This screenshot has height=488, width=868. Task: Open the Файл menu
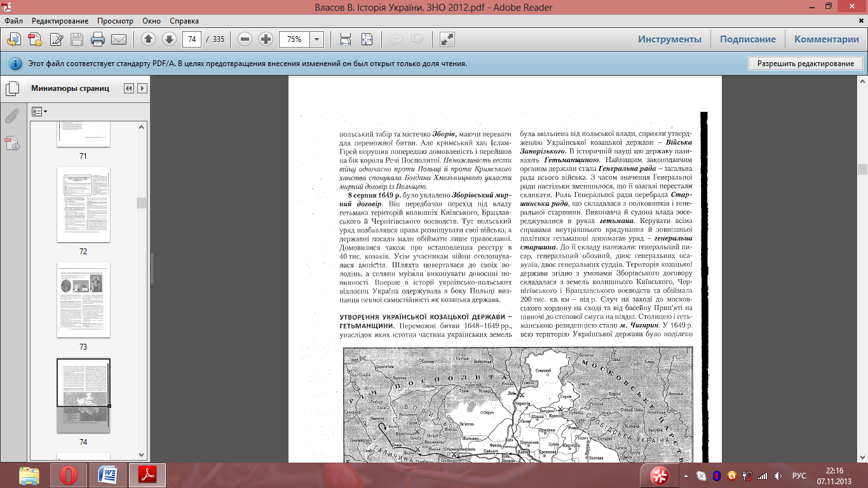click(13, 21)
